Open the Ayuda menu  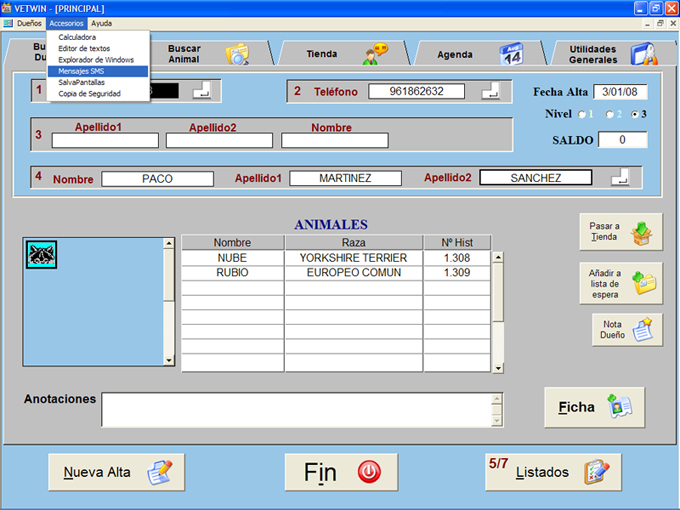[101, 23]
